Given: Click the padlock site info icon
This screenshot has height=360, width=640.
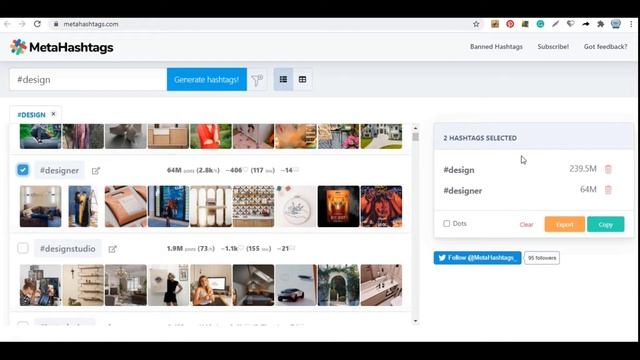Looking at the screenshot, I should pyautogui.click(x=56, y=24).
